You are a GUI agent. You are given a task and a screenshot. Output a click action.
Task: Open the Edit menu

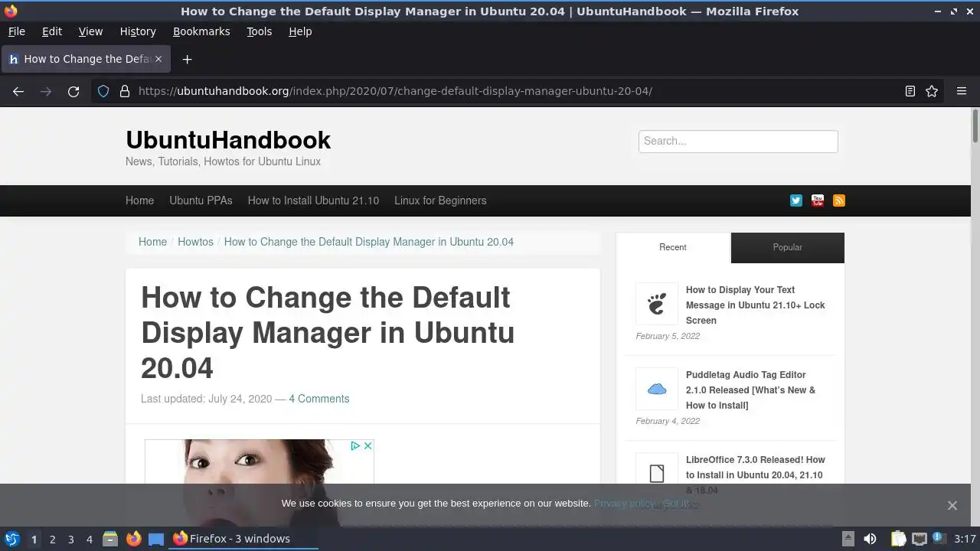point(52,31)
